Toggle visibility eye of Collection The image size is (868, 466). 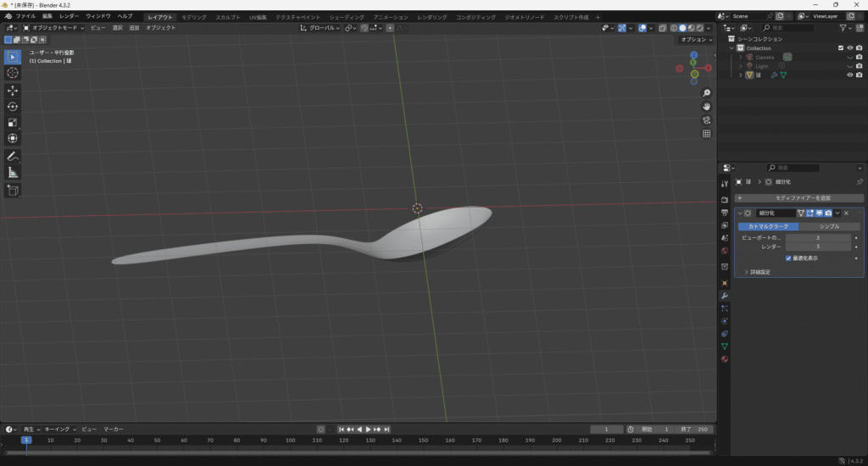pos(849,48)
